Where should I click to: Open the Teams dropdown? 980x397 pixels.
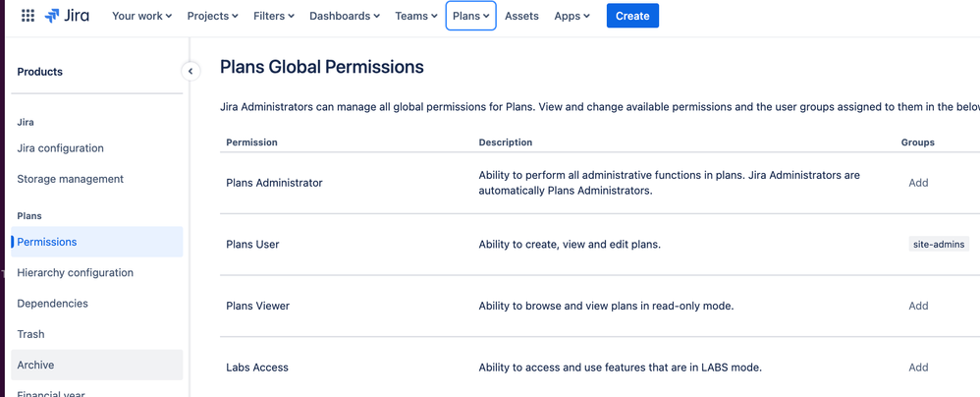[416, 16]
